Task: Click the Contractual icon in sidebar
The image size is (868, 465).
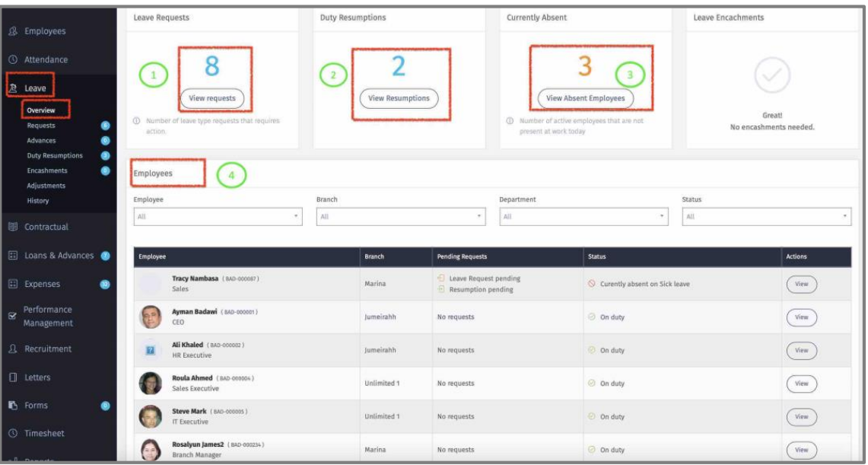Action: point(13,226)
